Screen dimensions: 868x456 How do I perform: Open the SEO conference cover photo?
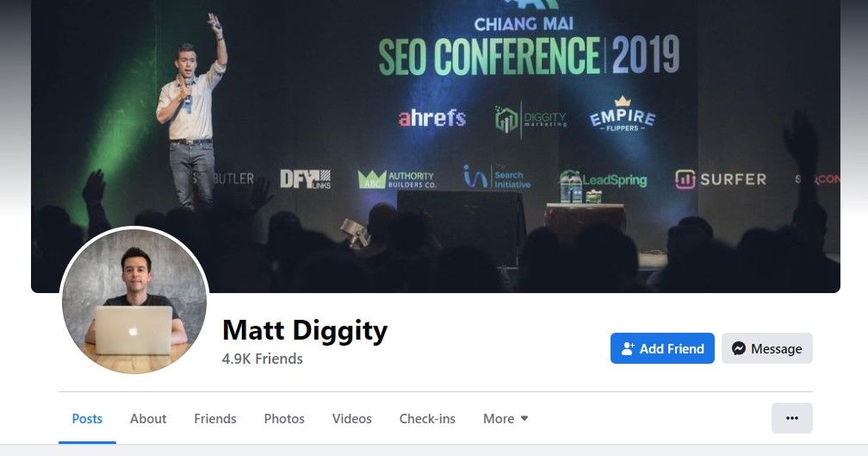point(436,147)
